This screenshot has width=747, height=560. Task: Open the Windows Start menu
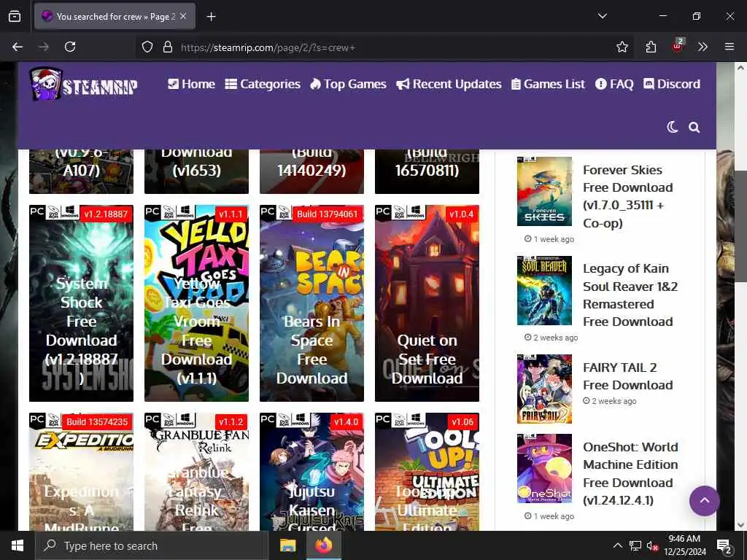[x=18, y=545]
